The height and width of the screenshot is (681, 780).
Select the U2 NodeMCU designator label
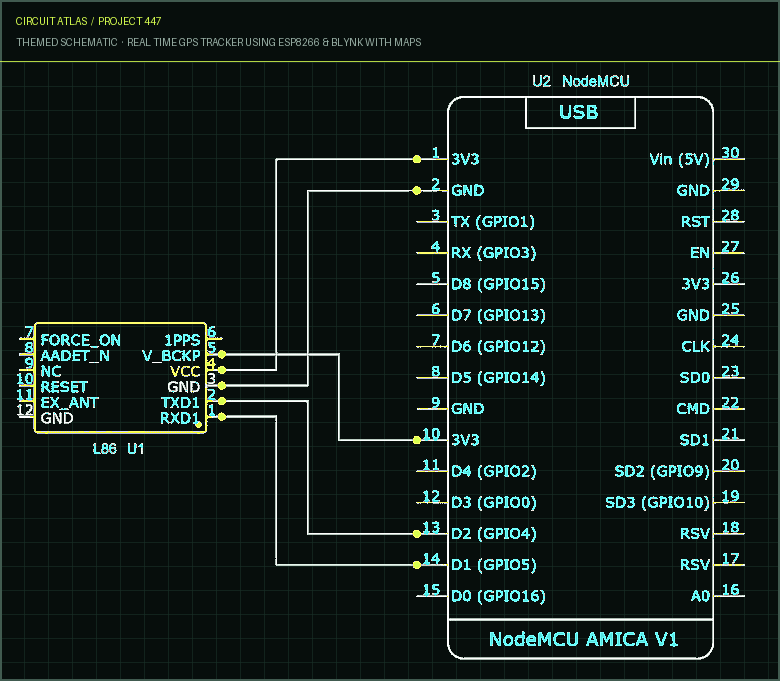click(x=581, y=81)
